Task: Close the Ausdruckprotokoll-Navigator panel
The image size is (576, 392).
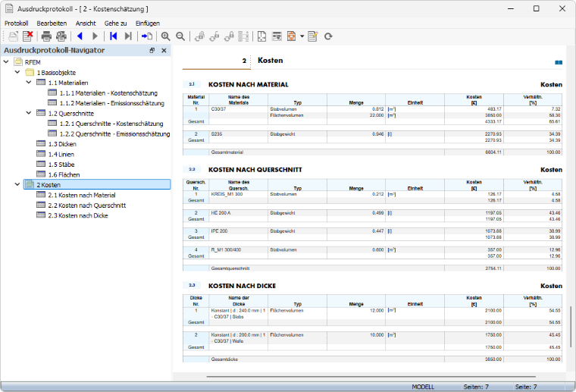Action: pyautogui.click(x=164, y=50)
